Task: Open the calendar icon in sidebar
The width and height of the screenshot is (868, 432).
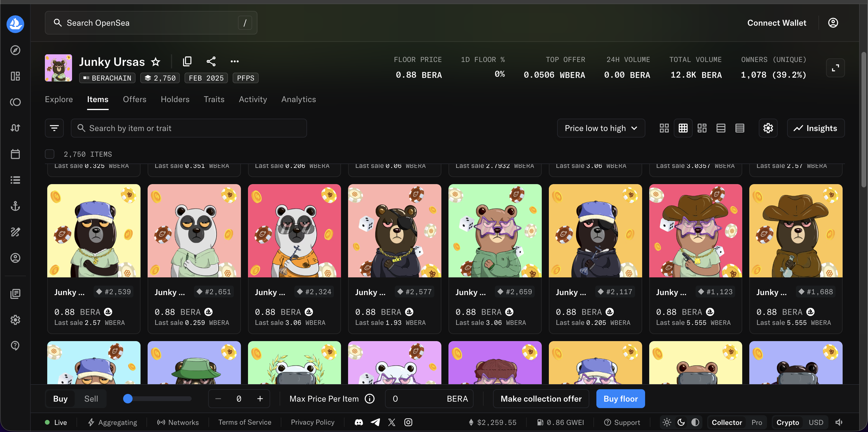Action: pos(15,154)
